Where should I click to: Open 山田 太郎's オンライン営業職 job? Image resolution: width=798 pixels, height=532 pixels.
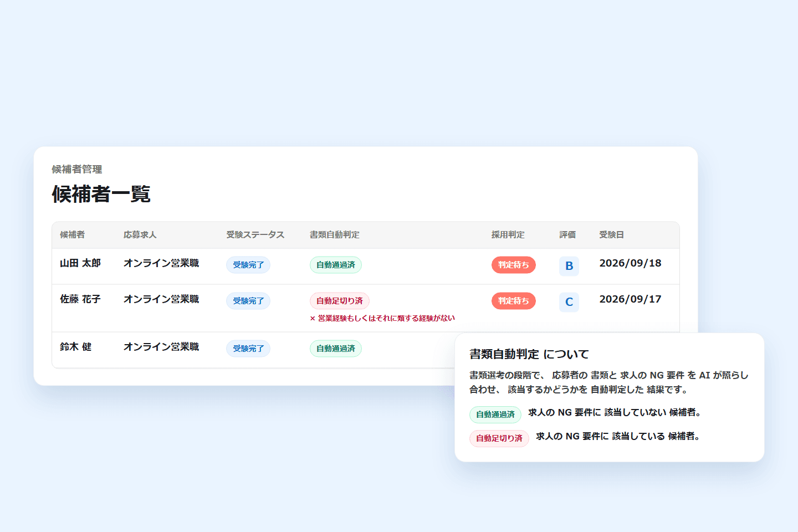(161, 263)
